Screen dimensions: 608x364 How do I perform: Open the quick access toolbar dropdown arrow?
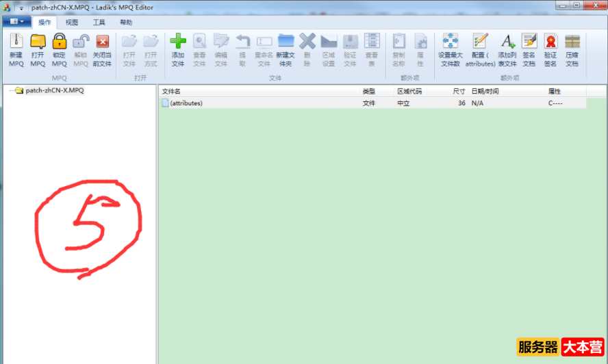click(x=21, y=8)
